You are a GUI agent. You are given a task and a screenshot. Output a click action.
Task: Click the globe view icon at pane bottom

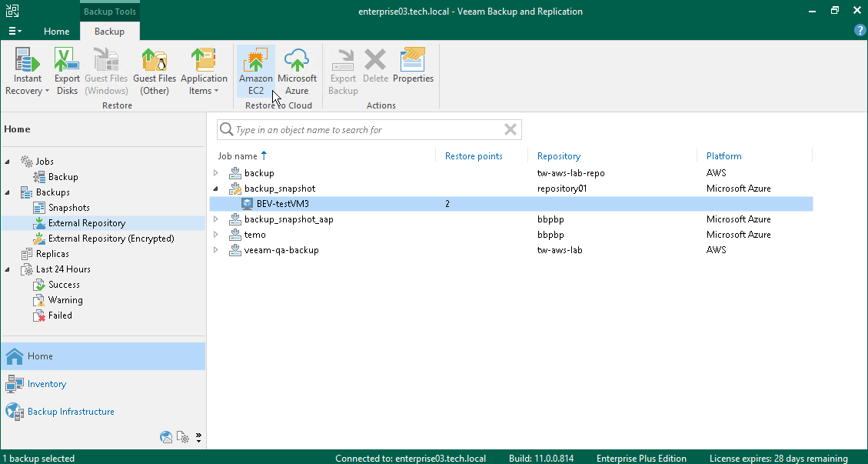tap(166, 437)
